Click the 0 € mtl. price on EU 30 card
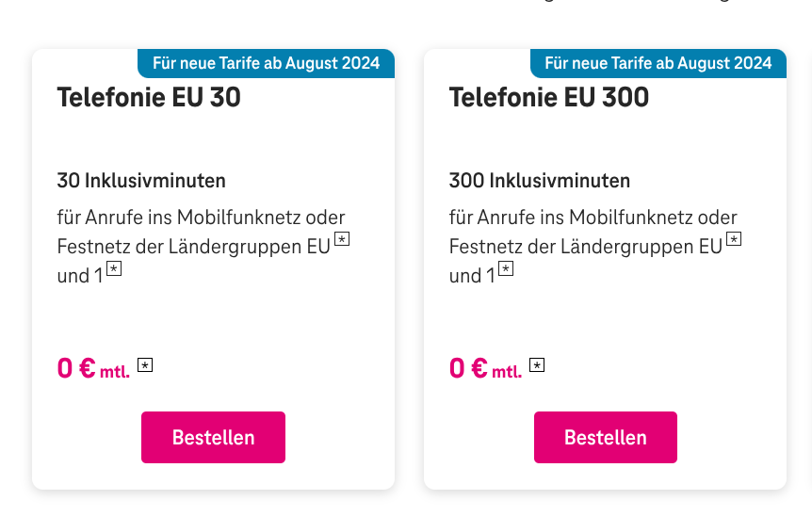The width and height of the screenshot is (812, 516). (x=93, y=368)
